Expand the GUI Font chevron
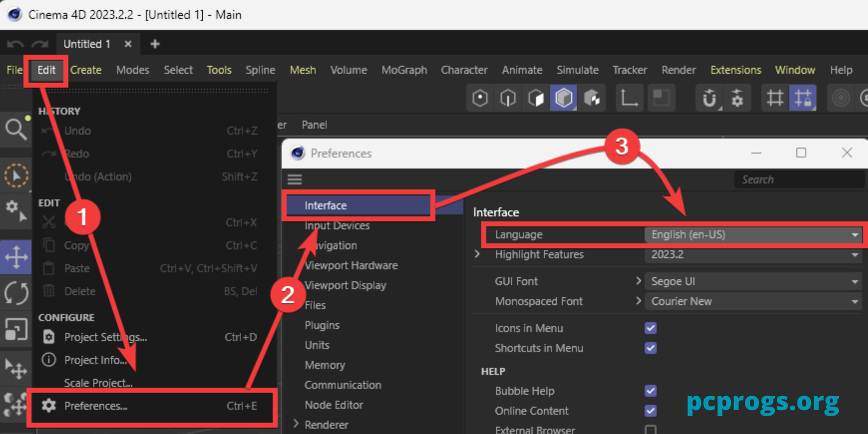The image size is (868, 434). click(x=639, y=280)
